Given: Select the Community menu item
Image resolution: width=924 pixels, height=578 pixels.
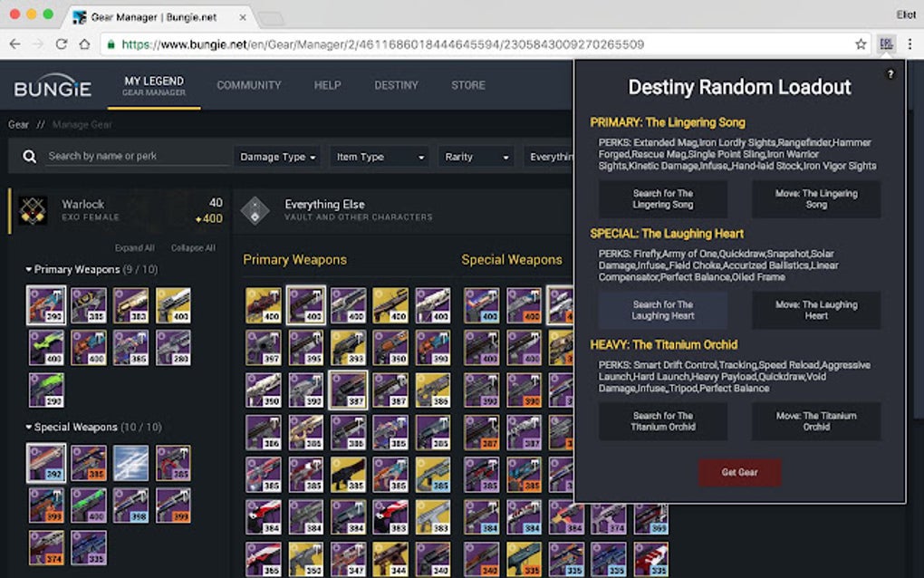Looking at the screenshot, I should pyautogui.click(x=249, y=85).
